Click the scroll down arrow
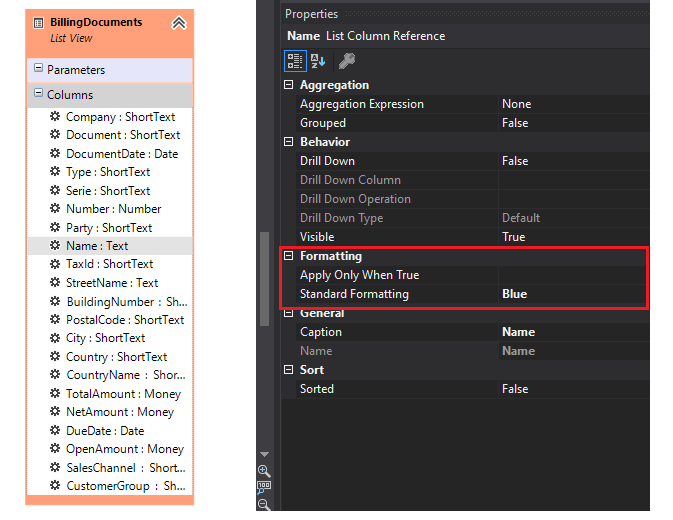This screenshot has width=673, height=520. point(264,454)
